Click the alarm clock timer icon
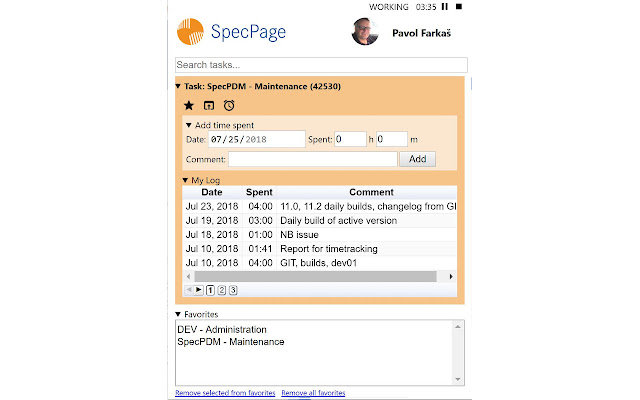This screenshot has width=640, height=400. point(229,106)
